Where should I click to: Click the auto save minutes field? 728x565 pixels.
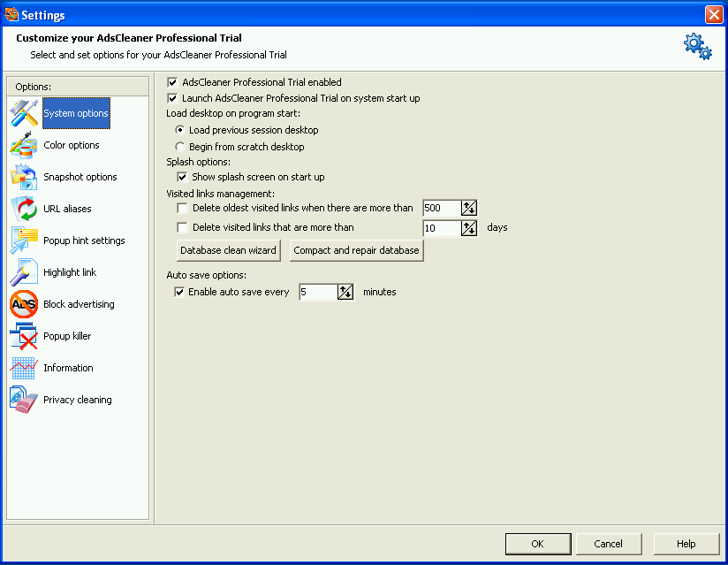pos(318,293)
